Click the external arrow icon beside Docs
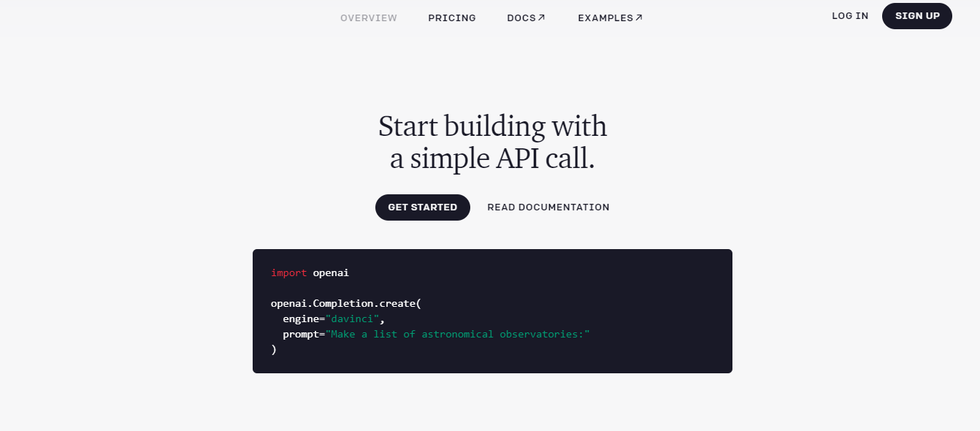 [542, 18]
